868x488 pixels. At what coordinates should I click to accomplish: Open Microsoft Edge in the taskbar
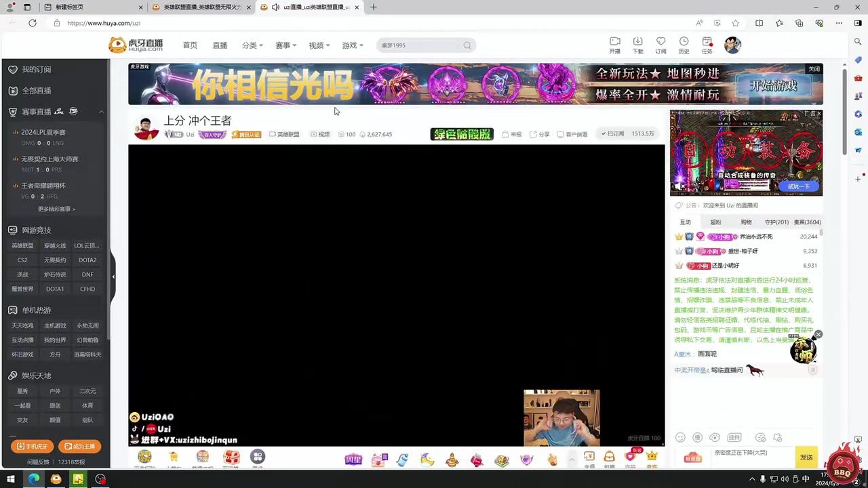click(x=33, y=479)
